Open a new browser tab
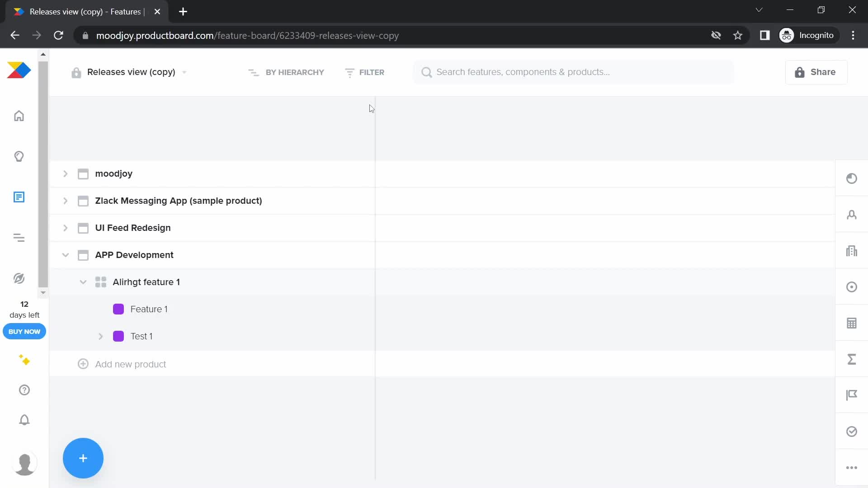The width and height of the screenshot is (868, 488). (x=183, y=12)
